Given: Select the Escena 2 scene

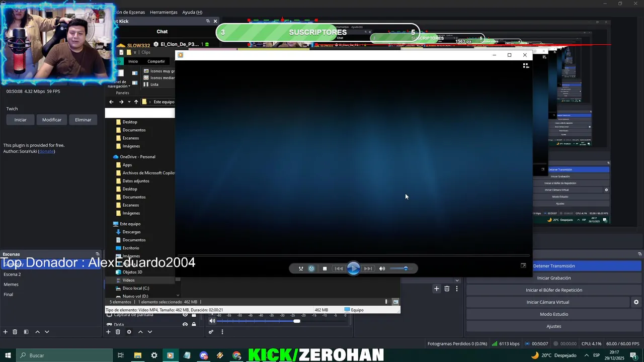Looking at the screenshot, I should [x=50, y=275].
